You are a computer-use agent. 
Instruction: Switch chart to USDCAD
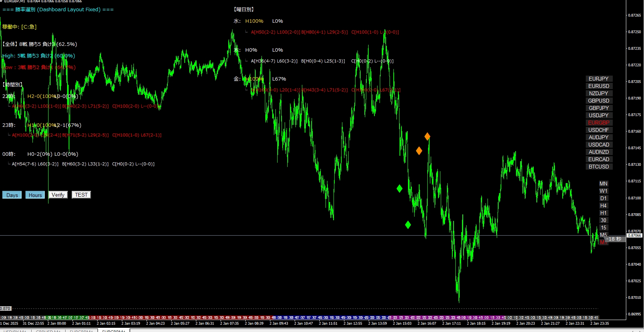pyautogui.click(x=598, y=145)
